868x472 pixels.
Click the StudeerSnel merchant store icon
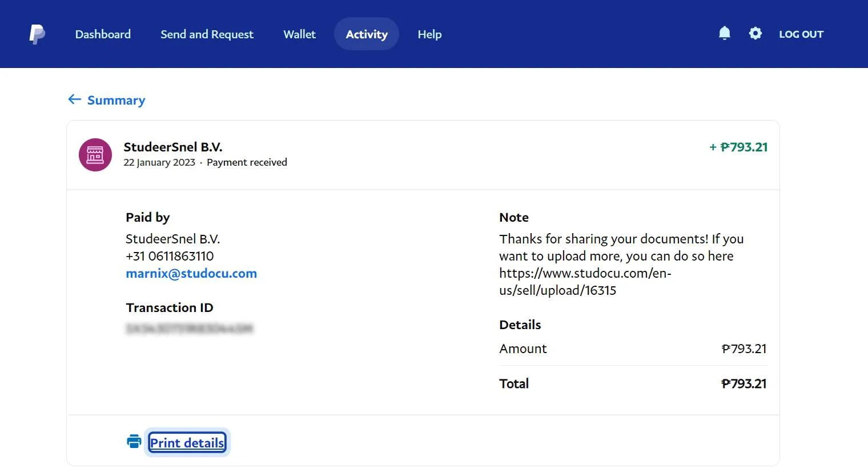(x=95, y=154)
